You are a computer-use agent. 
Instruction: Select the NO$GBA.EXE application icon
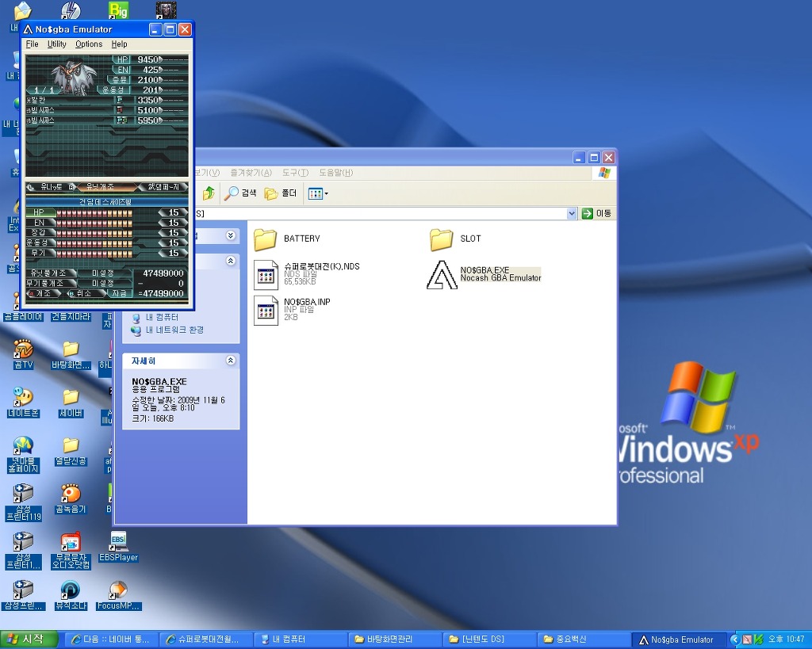[x=441, y=274]
